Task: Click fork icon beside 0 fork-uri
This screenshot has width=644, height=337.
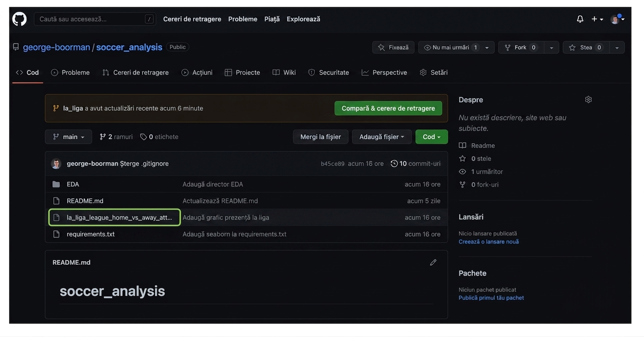Action: (462, 185)
